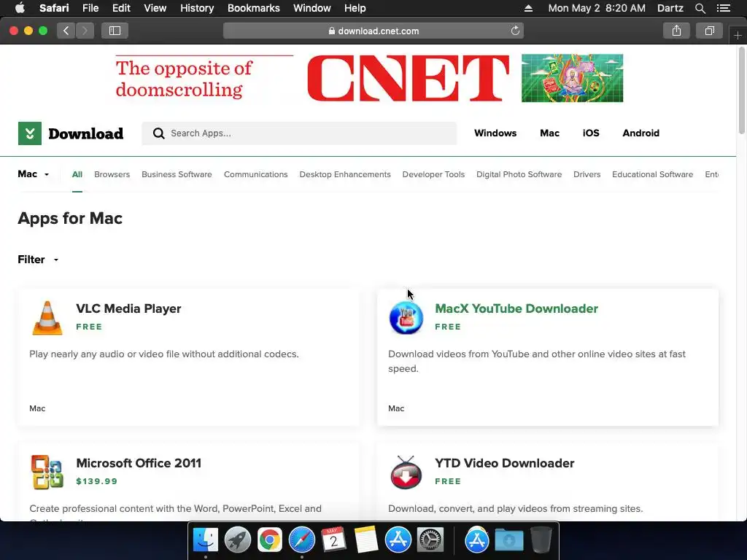Image resolution: width=747 pixels, height=560 pixels.
Task: Open the Microsoft Office 2011 title link
Action: [139, 463]
